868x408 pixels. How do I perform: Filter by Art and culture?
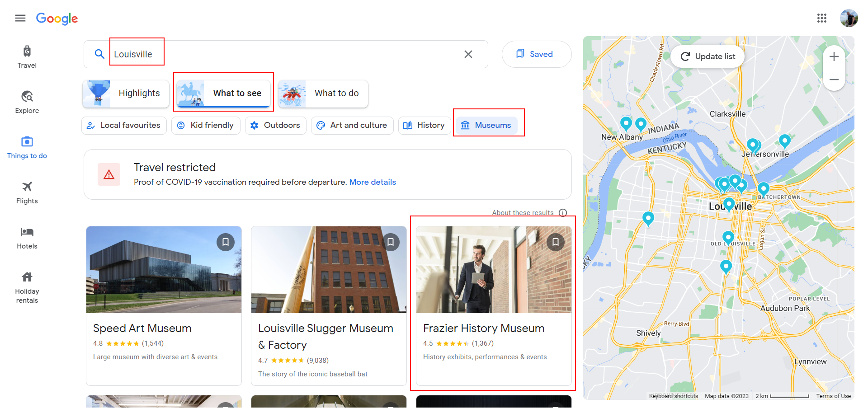pos(352,125)
